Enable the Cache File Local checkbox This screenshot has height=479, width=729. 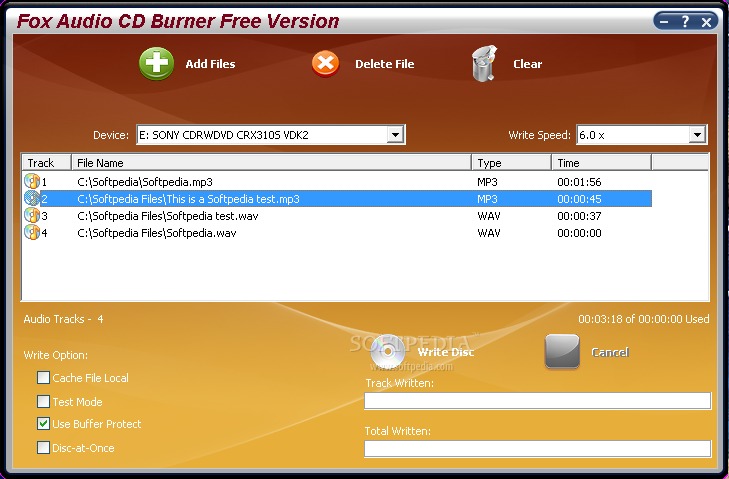pos(43,377)
